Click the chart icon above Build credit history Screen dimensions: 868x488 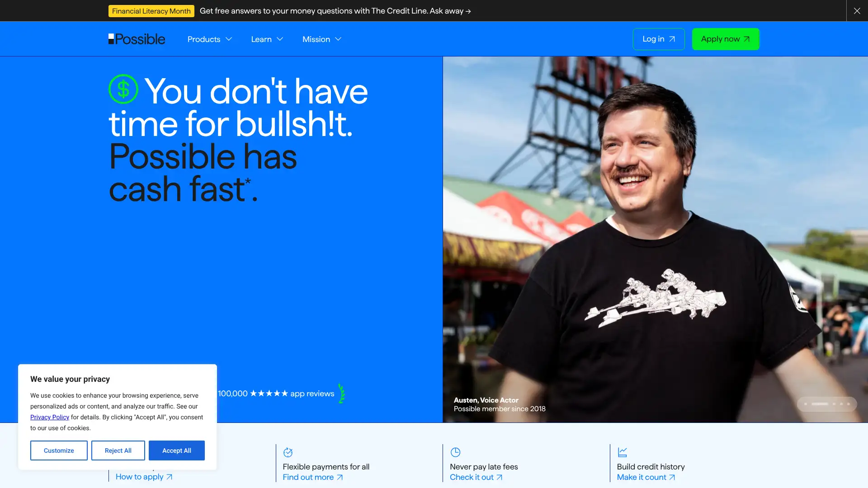click(623, 452)
